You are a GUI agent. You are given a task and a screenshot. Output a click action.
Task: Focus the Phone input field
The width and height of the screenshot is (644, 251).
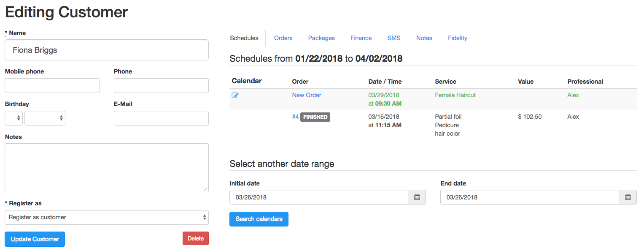pyautogui.click(x=161, y=85)
